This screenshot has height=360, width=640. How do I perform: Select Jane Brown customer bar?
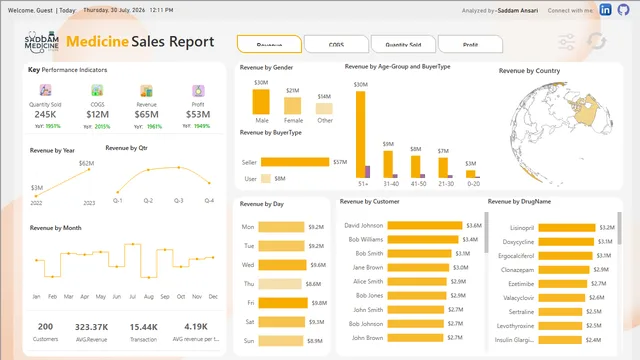[418, 267]
